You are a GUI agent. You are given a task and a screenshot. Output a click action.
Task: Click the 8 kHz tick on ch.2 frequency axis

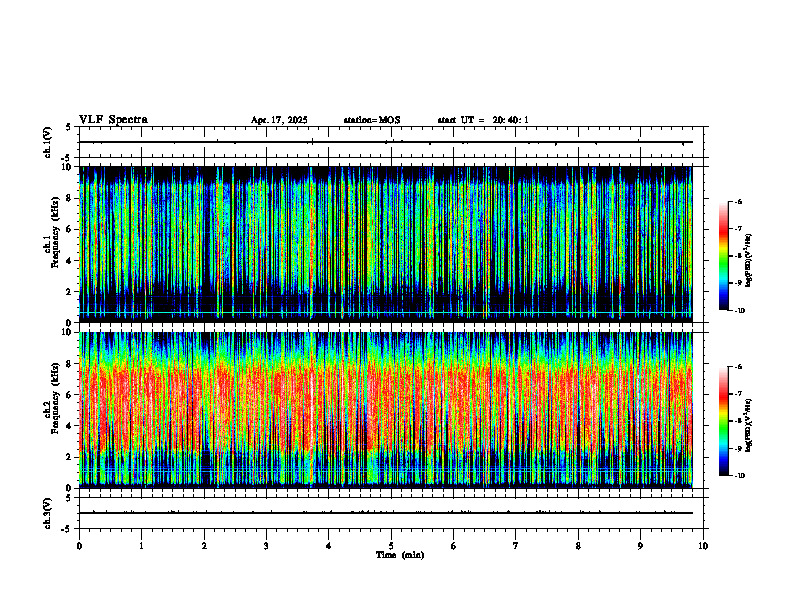pyautogui.click(x=70, y=364)
